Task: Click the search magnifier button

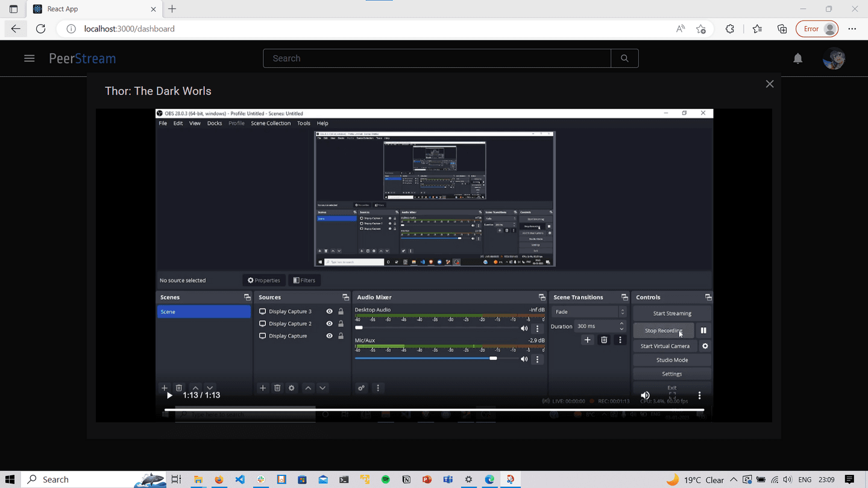Action: [624, 58]
